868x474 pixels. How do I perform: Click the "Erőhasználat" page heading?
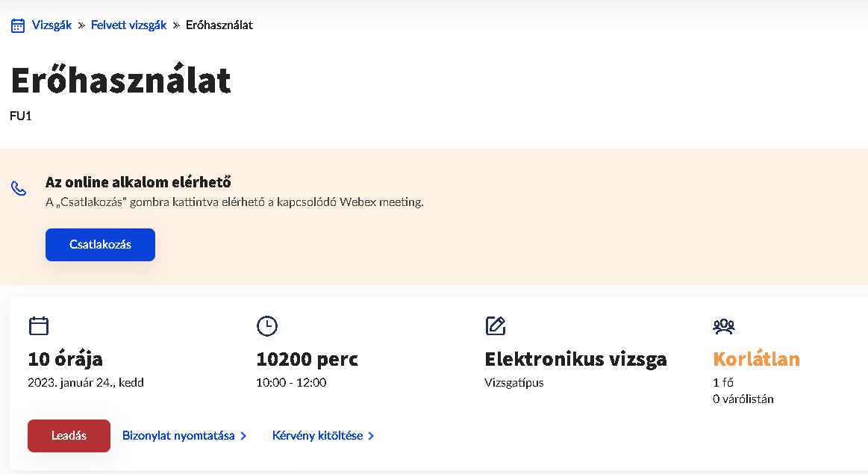121,81
